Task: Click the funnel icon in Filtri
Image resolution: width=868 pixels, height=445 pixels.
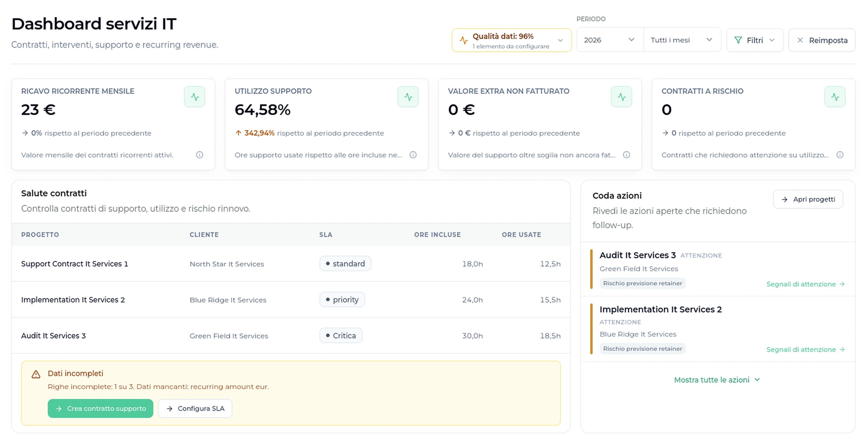Action: 738,40
